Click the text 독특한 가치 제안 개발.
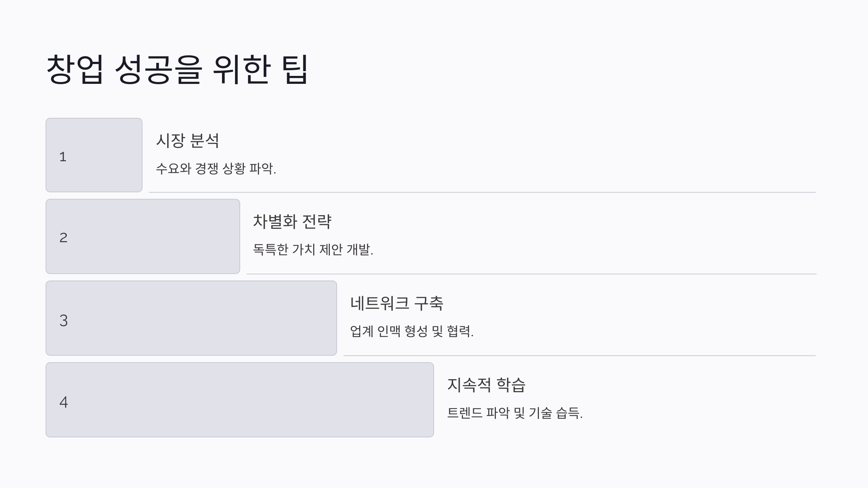868x488 pixels. click(313, 249)
